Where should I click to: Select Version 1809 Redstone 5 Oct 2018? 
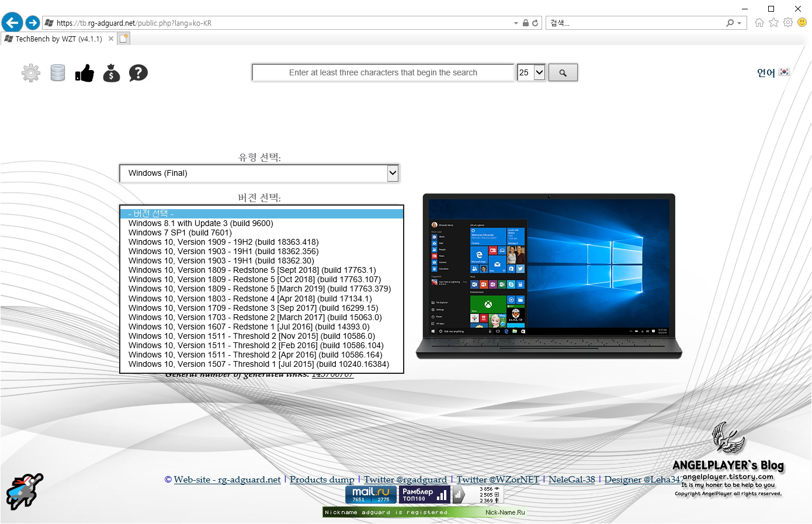262,279
